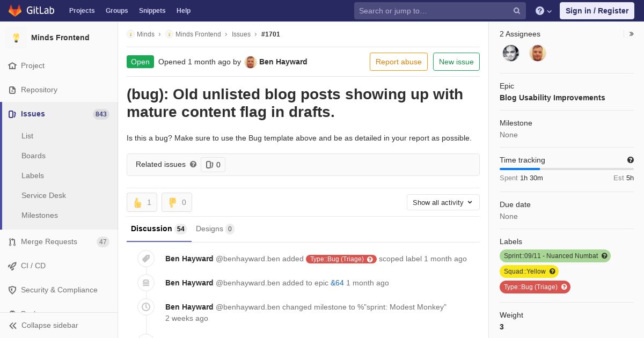This screenshot has width=644, height=338.
Task: Click the Ben Hayward author link in the header
Action: click(283, 62)
